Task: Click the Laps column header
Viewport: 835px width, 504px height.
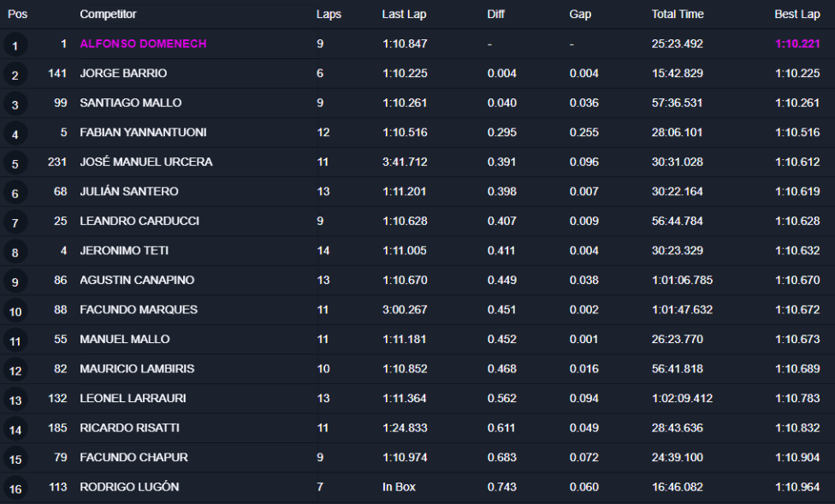Action: point(329,15)
